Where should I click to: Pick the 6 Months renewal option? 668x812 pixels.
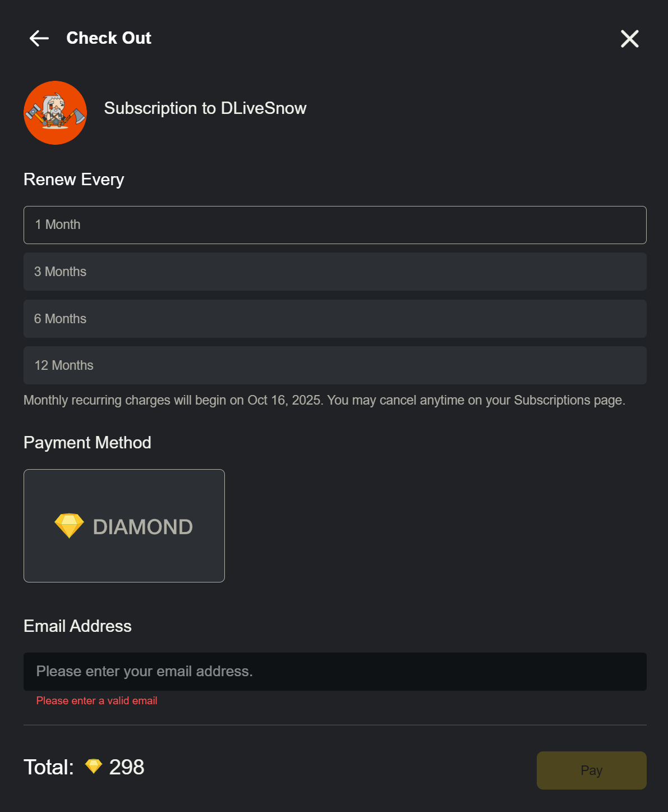point(335,319)
